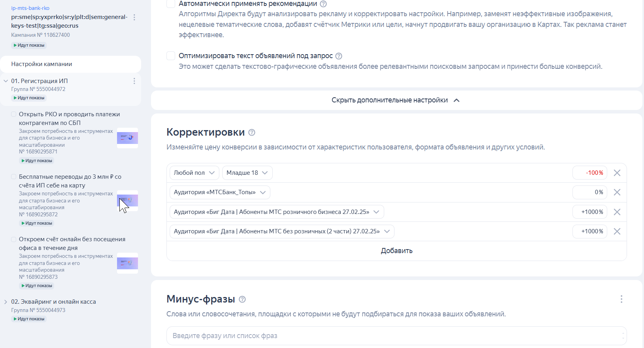Open the Аудитория «МТСБанк_Топы» dropdown
Screen dimensions: 644x348
pyautogui.click(x=220, y=192)
